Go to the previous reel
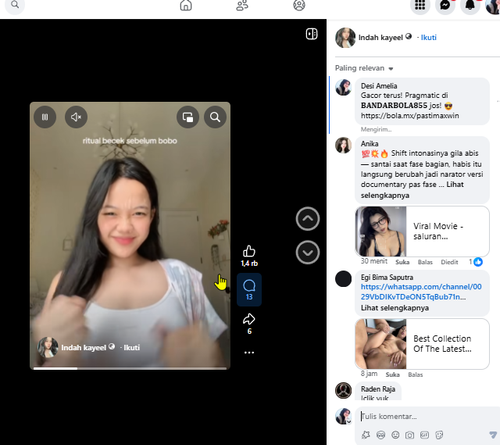The height and width of the screenshot is (445, 500). (308, 219)
